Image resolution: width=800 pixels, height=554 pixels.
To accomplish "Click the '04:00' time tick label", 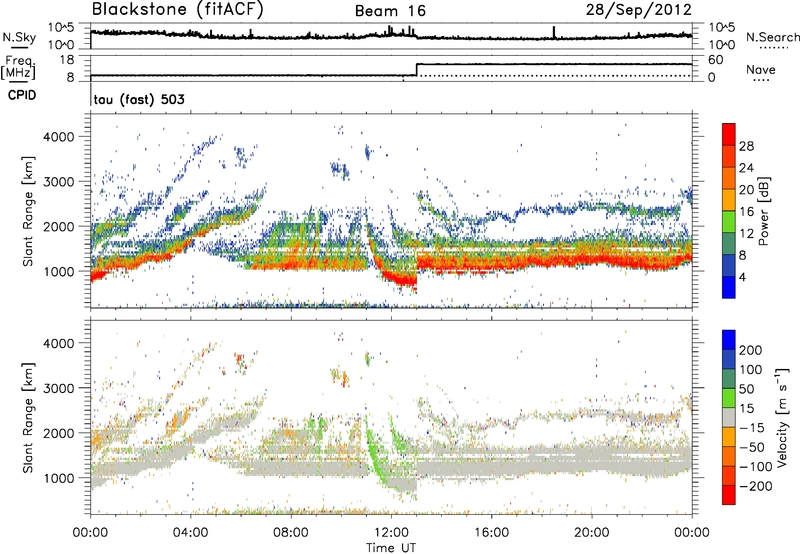I will [190, 533].
